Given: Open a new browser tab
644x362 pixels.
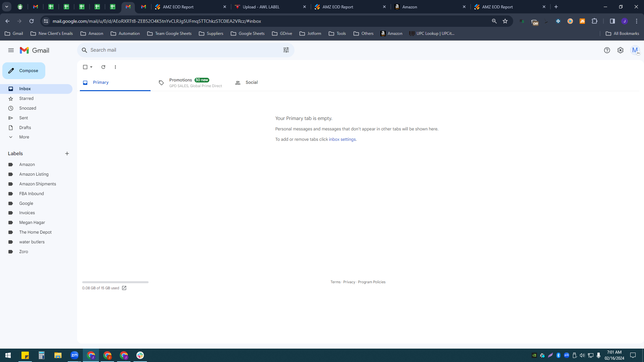Looking at the screenshot, I should point(556,7).
